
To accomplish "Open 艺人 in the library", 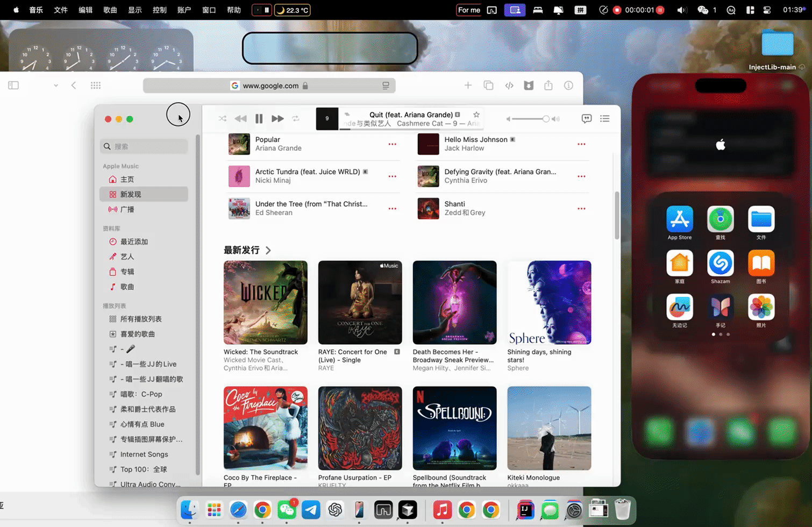I will (144, 257).
